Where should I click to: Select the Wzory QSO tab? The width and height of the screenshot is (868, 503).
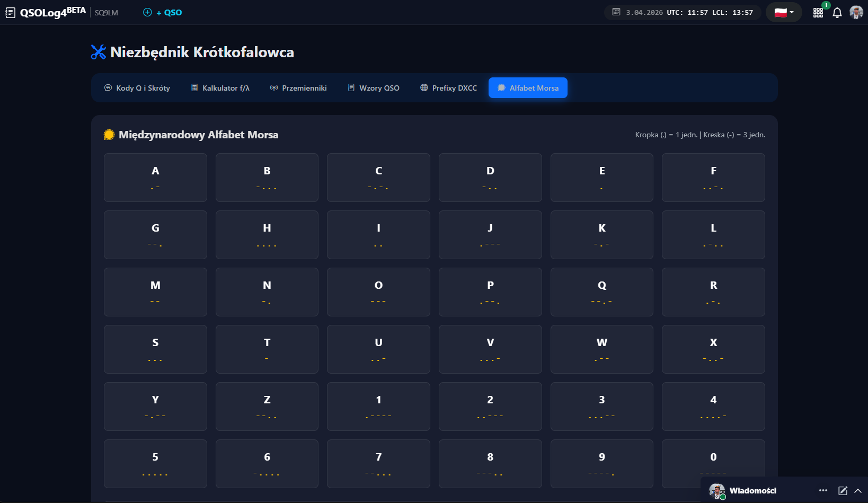374,88
